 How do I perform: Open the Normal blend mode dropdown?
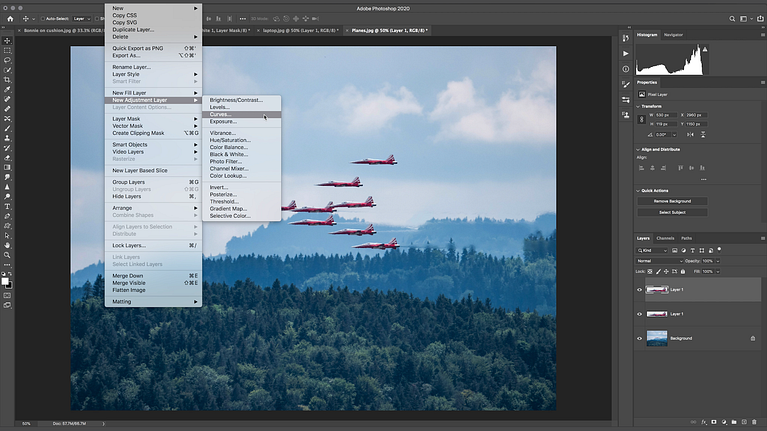[659, 261]
